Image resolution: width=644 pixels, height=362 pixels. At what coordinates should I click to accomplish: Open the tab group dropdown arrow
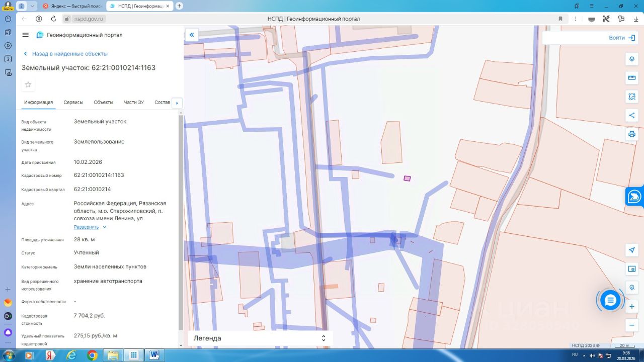tap(32, 6)
